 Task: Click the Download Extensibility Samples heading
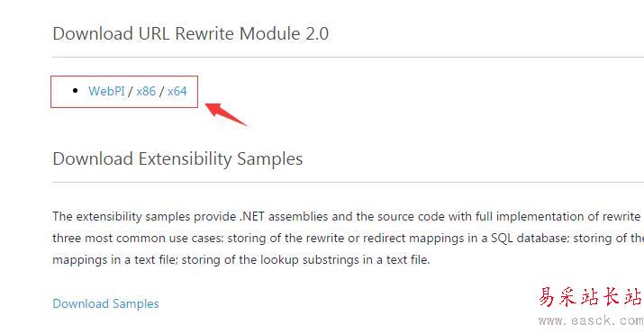click(177, 158)
